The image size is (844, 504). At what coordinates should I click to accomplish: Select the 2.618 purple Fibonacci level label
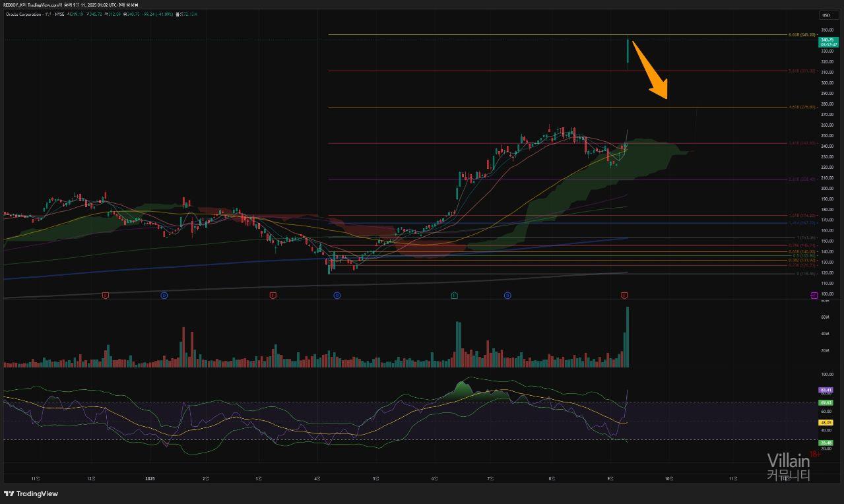802,179
